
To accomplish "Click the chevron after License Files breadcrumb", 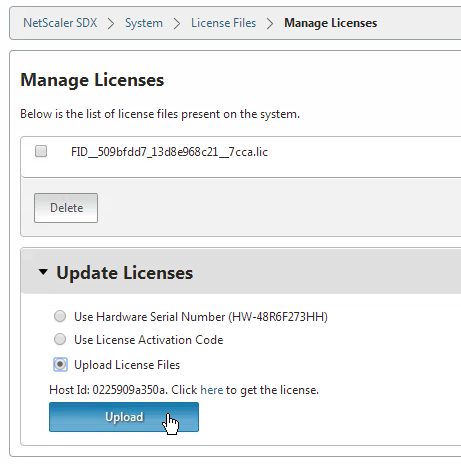I will (x=270, y=24).
